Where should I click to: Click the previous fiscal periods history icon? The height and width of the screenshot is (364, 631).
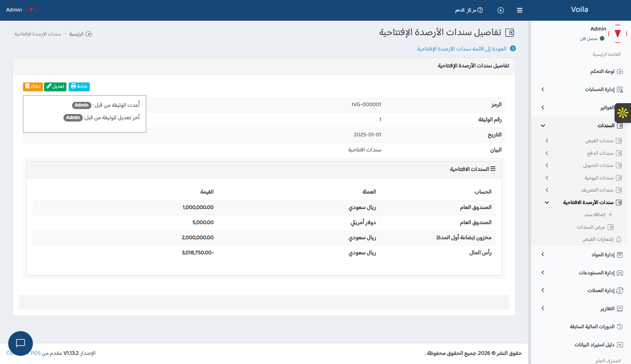pyautogui.click(x=620, y=327)
